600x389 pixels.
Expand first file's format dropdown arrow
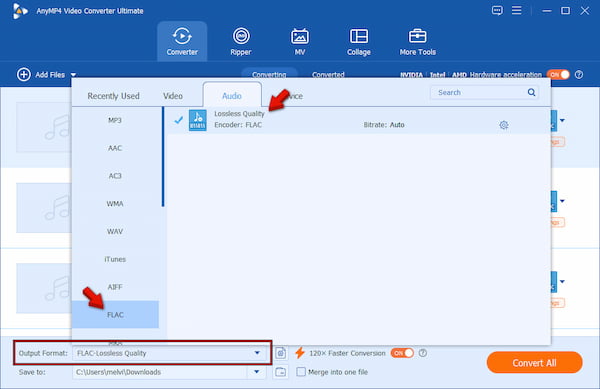(562, 120)
